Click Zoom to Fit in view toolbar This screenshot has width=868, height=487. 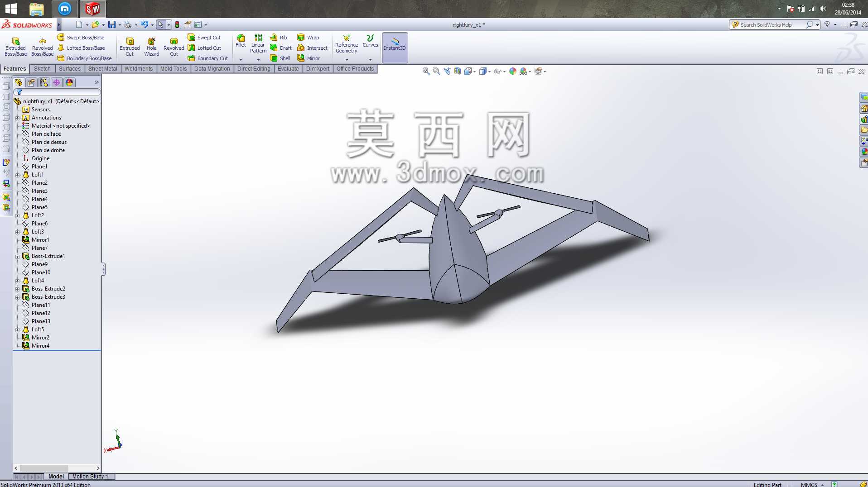[426, 71]
